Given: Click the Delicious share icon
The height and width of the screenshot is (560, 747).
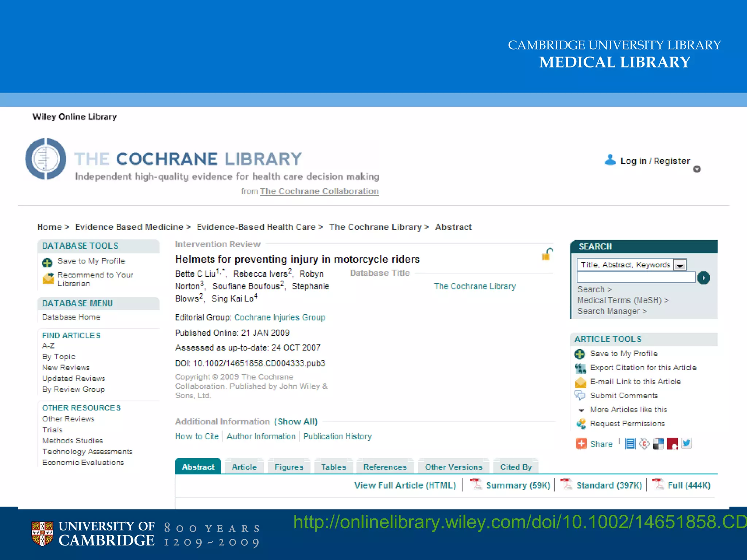Looking at the screenshot, I should pyautogui.click(x=658, y=444).
